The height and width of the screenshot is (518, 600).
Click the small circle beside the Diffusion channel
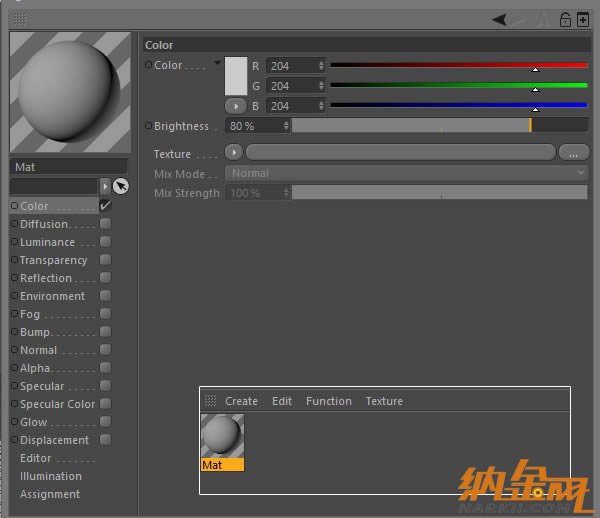tap(15, 223)
